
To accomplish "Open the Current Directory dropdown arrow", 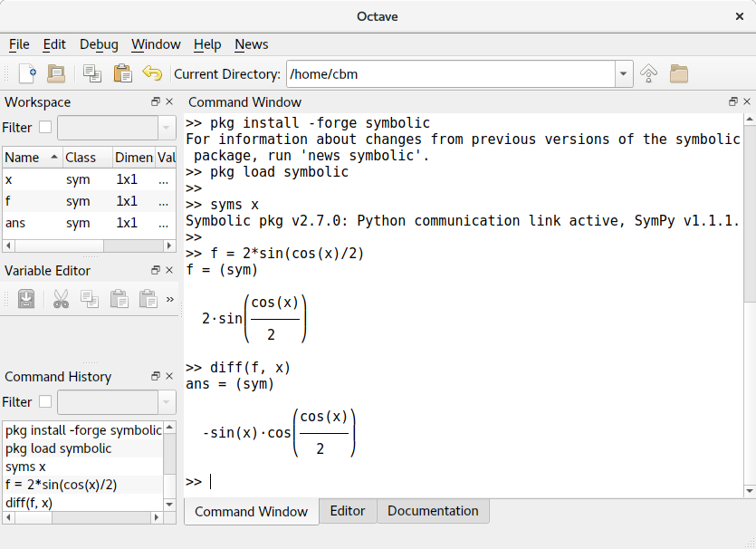I will [x=622, y=73].
